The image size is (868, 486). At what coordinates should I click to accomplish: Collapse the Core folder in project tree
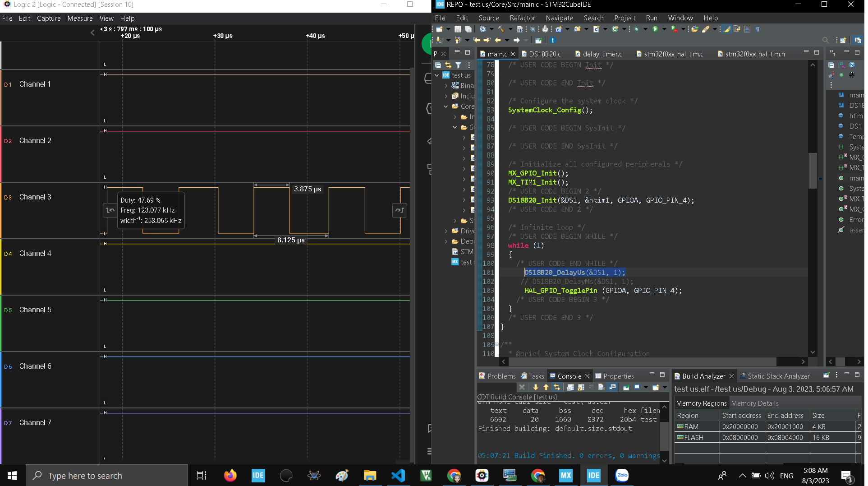coord(446,106)
